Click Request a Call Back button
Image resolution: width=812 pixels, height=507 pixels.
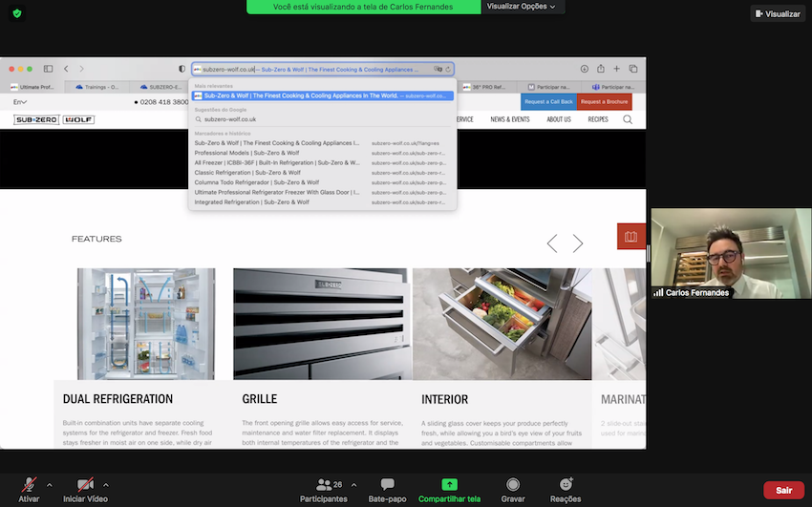pyautogui.click(x=548, y=102)
